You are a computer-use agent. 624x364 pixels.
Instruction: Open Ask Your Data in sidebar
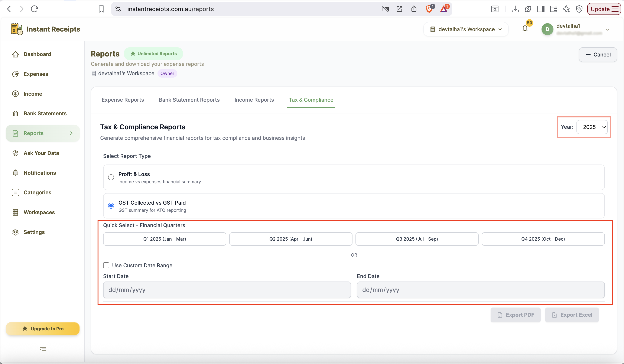tap(43, 153)
